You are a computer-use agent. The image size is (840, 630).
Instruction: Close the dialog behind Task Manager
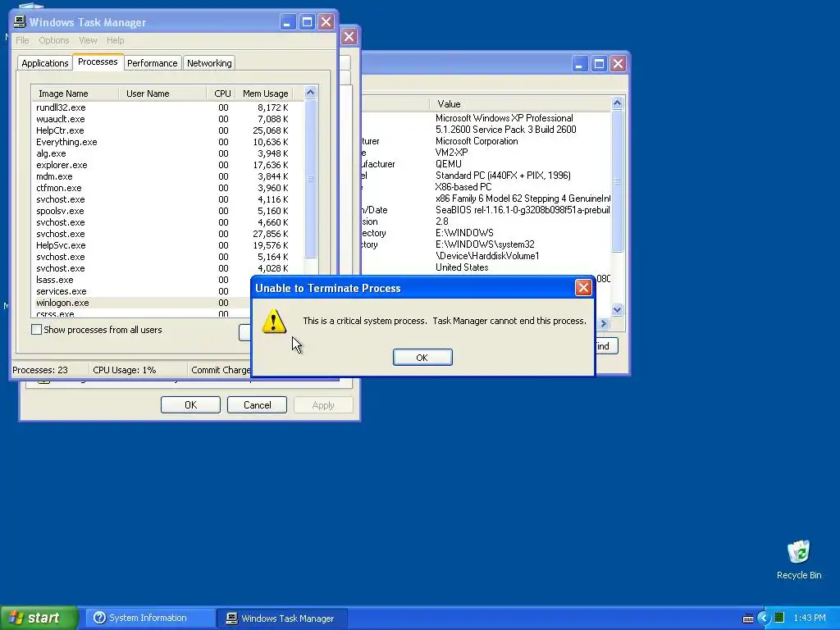click(349, 36)
